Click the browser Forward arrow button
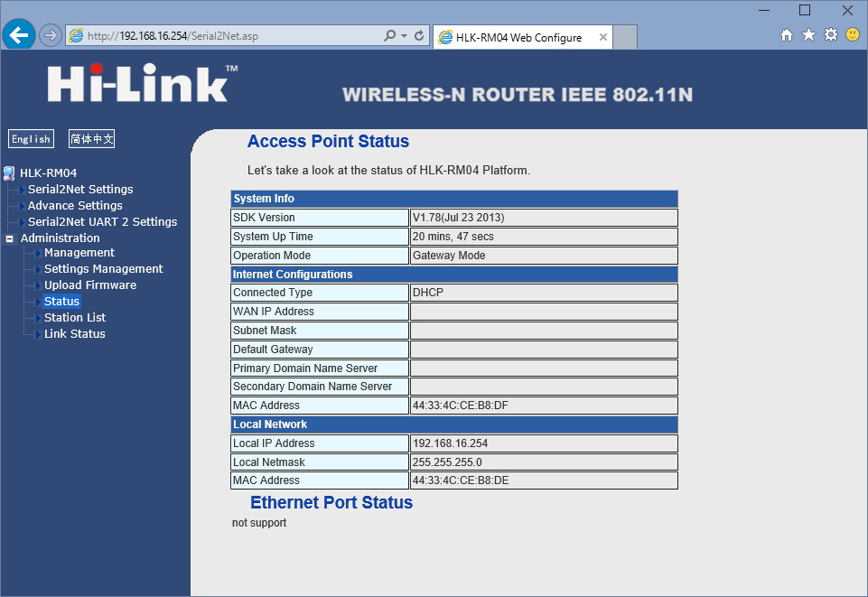 pyautogui.click(x=51, y=36)
